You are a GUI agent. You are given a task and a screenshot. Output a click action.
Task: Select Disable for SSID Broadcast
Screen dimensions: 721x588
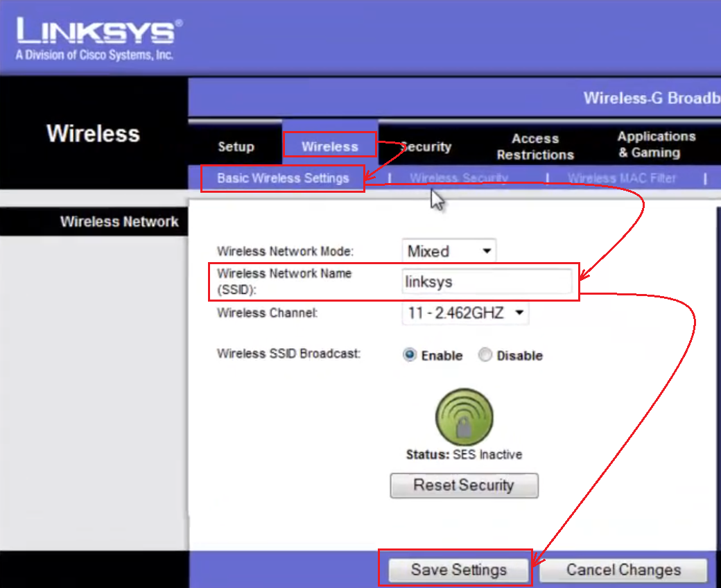coord(485,355)
